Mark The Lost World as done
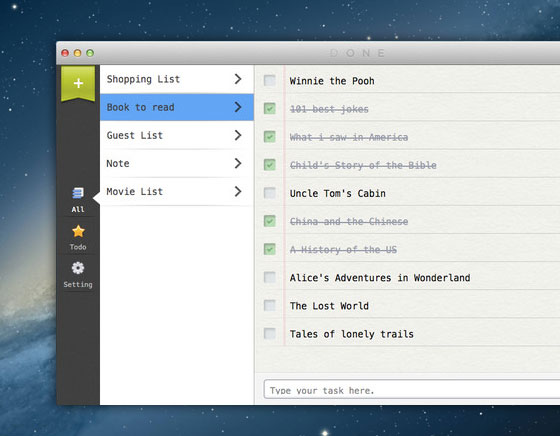 click(270, 305)
